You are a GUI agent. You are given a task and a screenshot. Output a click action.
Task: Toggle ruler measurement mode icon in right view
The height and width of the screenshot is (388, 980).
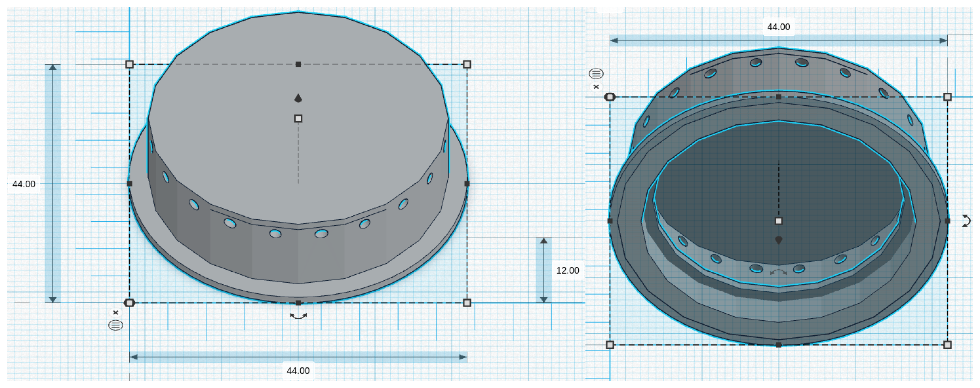tap(596, 73)
